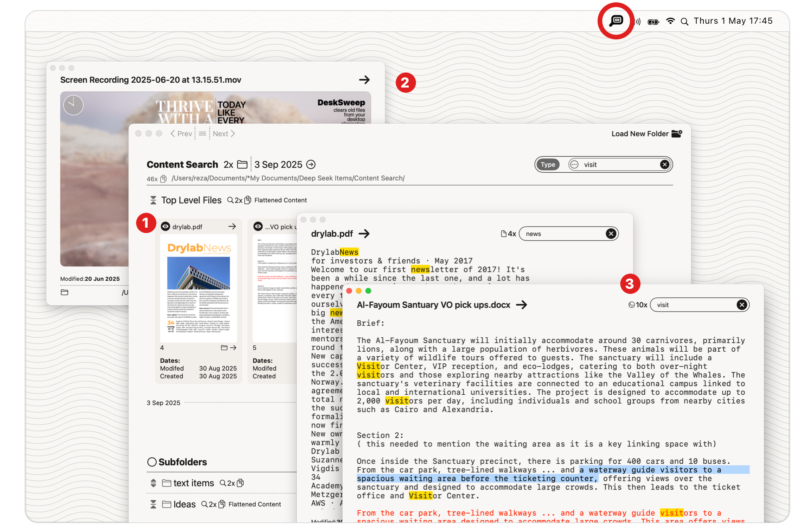Click the Screen Recording video thumbnail
This screenshot has width=803, height=532.
[x=94, y=179]
